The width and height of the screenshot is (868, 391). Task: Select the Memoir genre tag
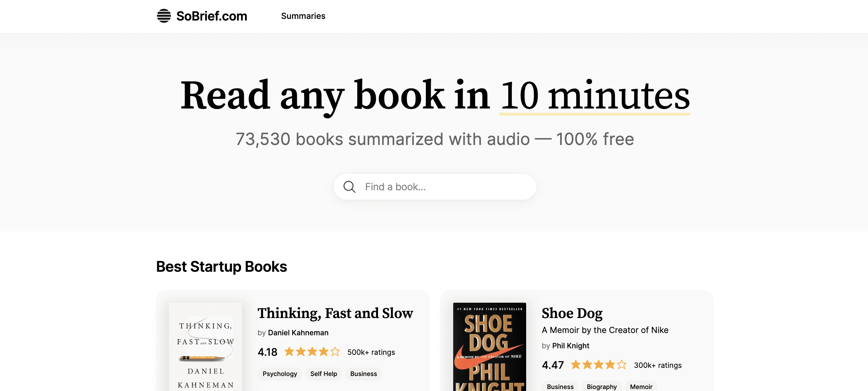pyautogui.click(x=641, y=387)
